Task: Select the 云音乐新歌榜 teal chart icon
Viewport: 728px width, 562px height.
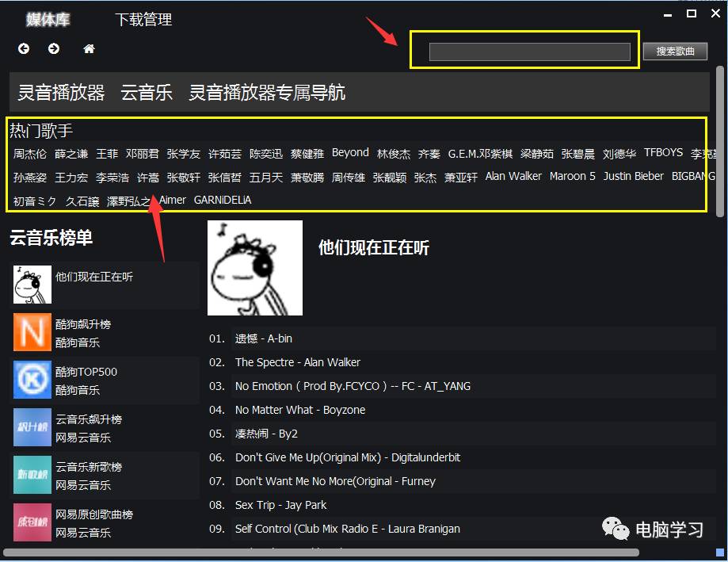Action: [x=32, y=475]
